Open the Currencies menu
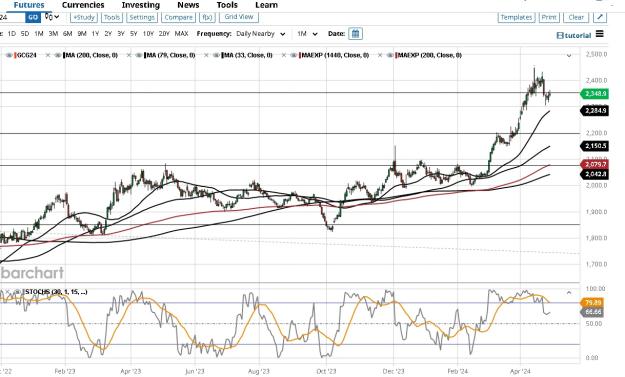The height and width of the screenshot is (377, 625). 83,5
